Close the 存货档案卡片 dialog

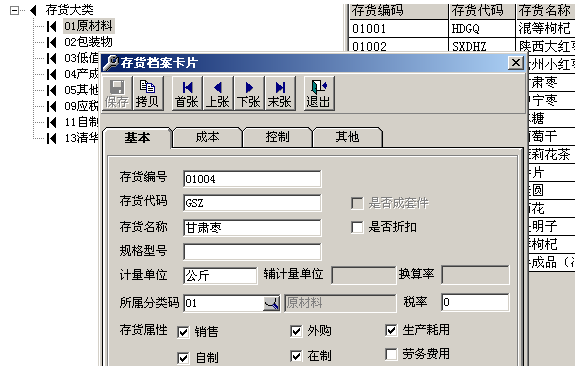[516, 63]
